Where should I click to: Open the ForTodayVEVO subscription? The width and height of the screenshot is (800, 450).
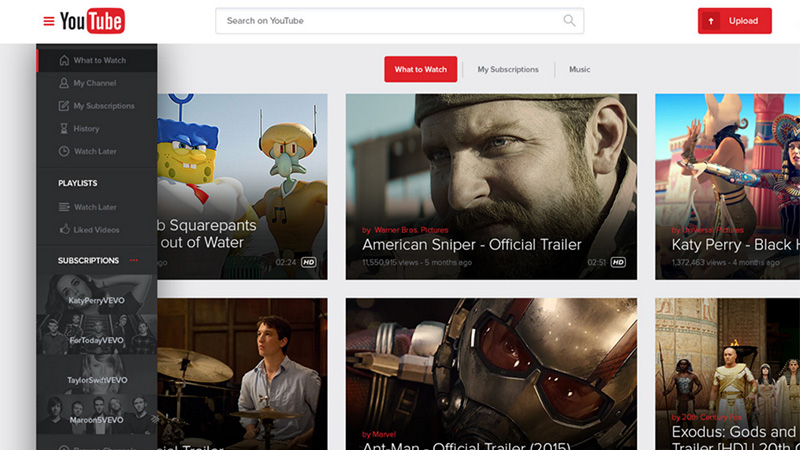point(97,334)
